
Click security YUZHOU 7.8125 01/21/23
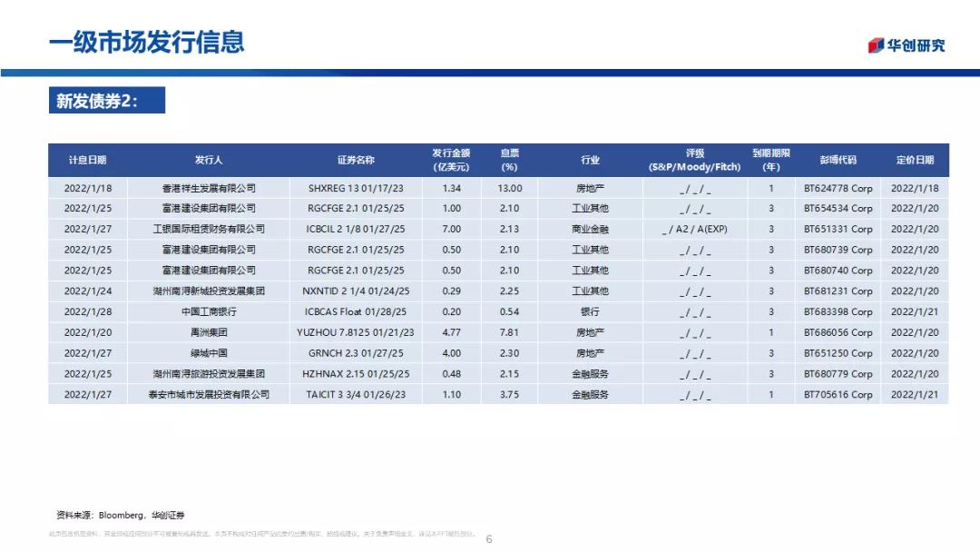coord(356,332)
